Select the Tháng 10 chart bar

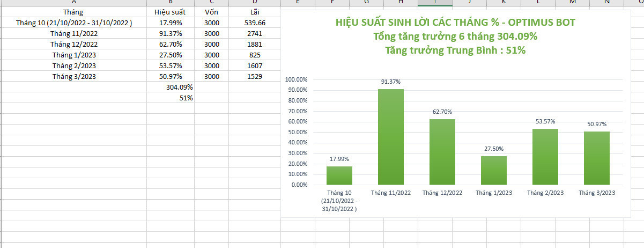(339, 176)
